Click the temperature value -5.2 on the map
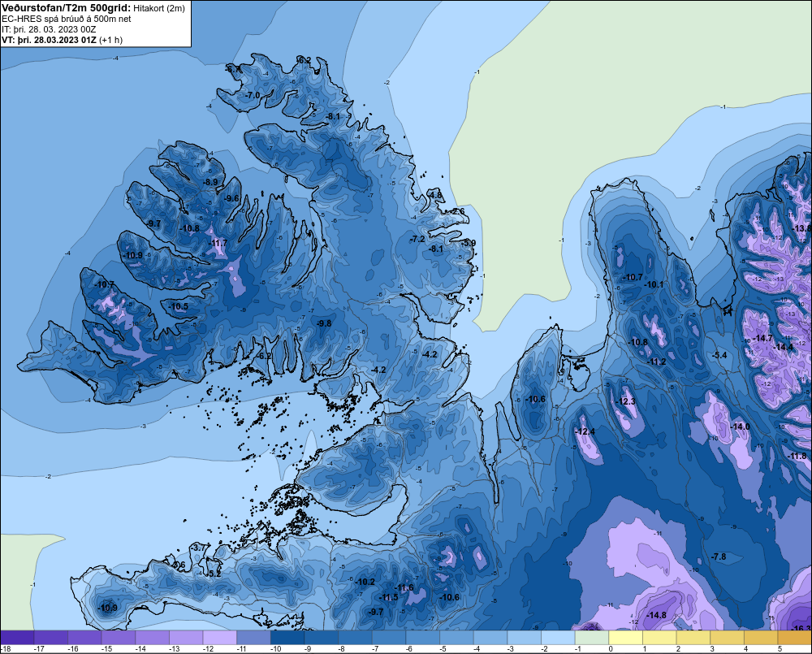The image size is (812, 654). (214, 574)
